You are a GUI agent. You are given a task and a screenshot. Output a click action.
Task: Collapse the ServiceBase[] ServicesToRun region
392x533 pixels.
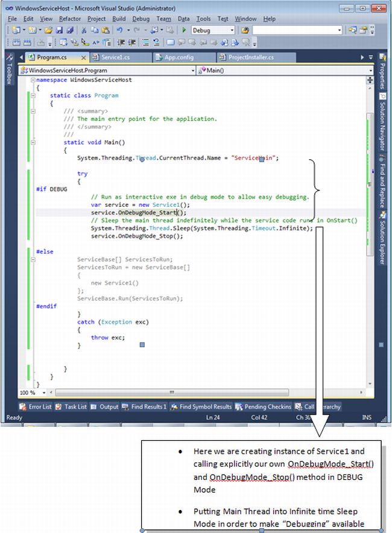pos(33,260)
